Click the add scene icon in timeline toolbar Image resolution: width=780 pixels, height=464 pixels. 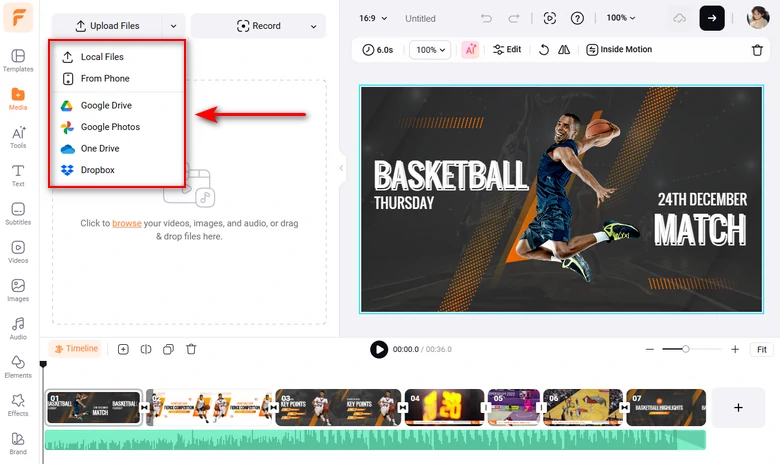(x=123, y=349)
